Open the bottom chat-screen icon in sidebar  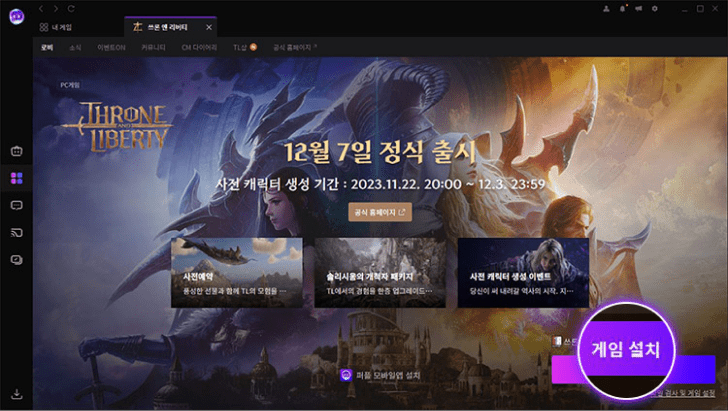[17, 260]
